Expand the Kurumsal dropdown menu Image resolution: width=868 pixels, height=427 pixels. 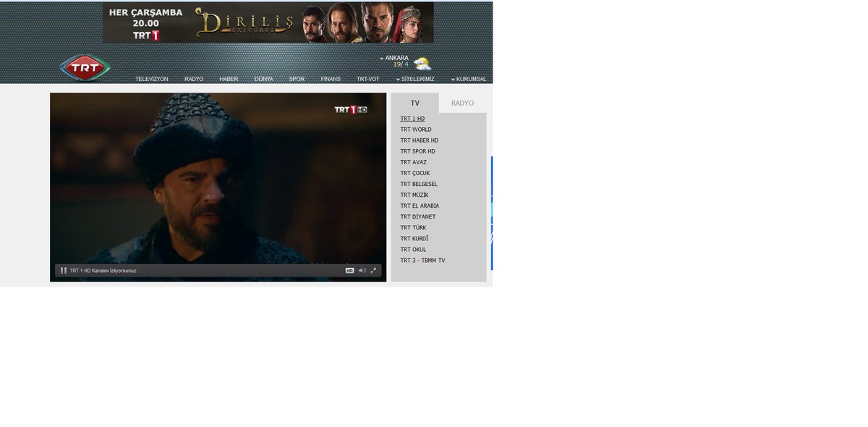click(469, 79)
